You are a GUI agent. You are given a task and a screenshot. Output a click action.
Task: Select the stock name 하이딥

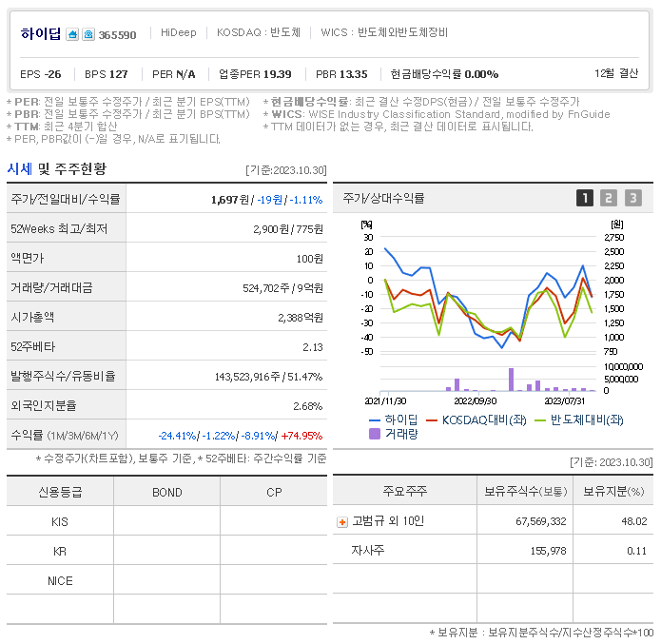pos(41,33)
